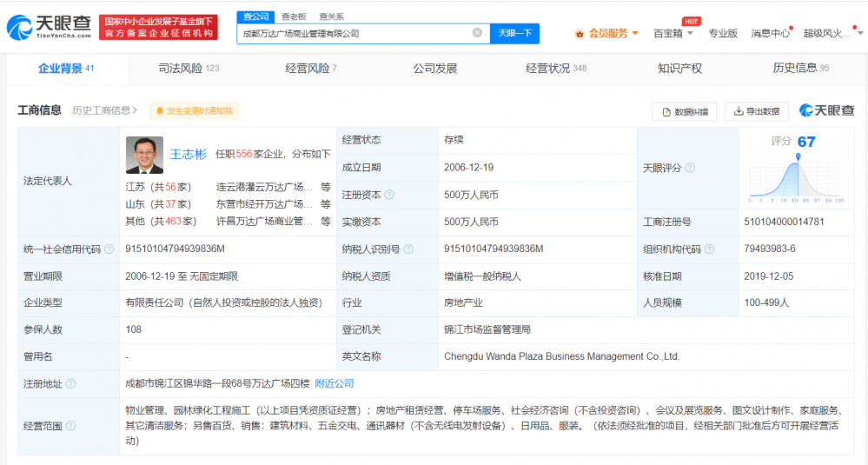Click the bell icon for 发生变更时通知我
This screenshot has height=465, width=868.
(159, 111)
